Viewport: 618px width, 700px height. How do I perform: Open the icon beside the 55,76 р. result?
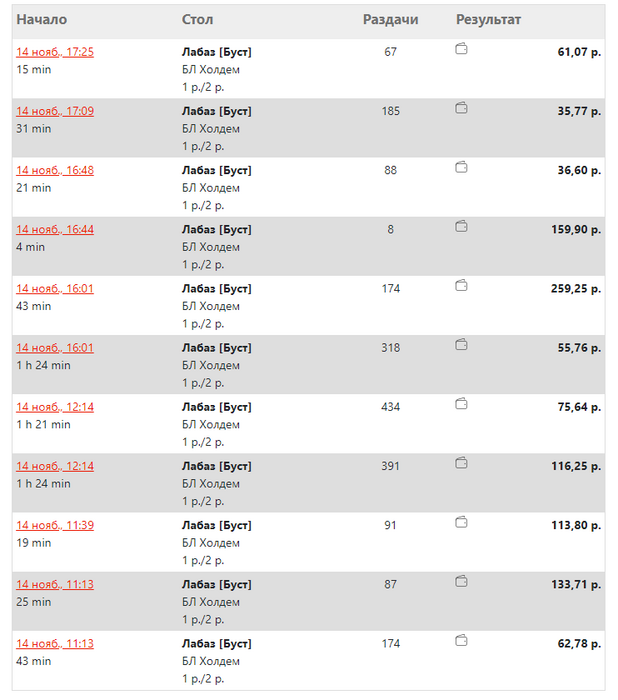461,344
